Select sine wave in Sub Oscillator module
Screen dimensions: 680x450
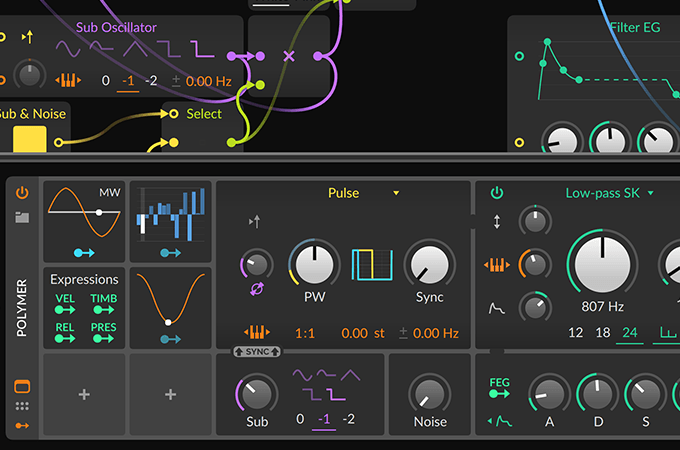pyautogui.click(x=68, y=49)
